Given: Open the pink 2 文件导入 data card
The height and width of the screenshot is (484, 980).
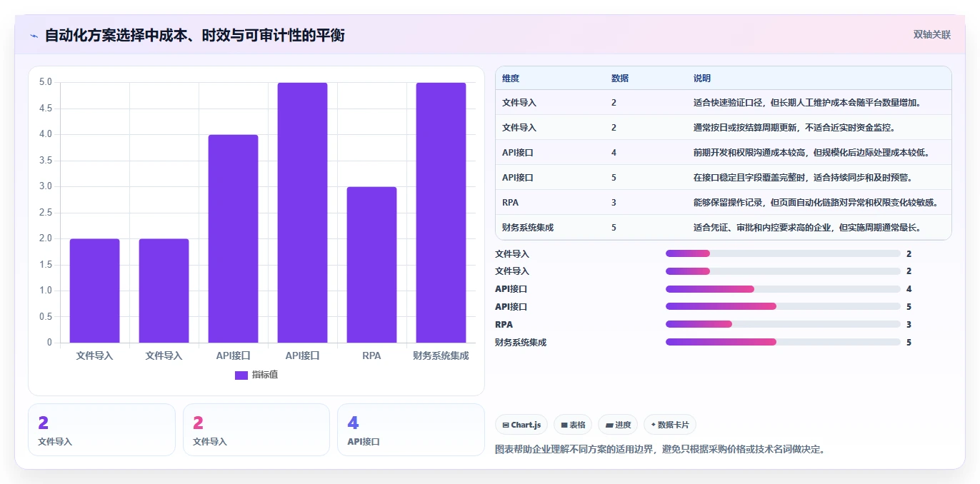Looking at the screenshot, I should pyautogui.click(x=256, y=430).
